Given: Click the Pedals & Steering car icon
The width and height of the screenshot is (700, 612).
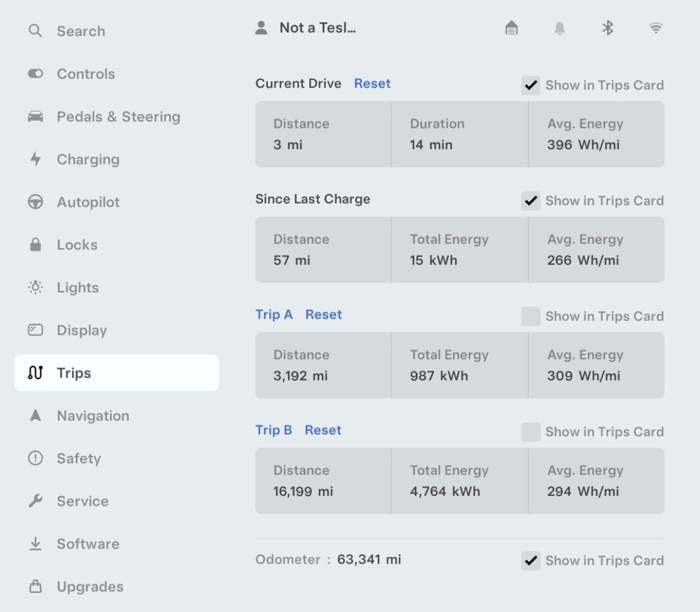Looking at the screenshot, I should pyautogui.click(x=36, y=116).
